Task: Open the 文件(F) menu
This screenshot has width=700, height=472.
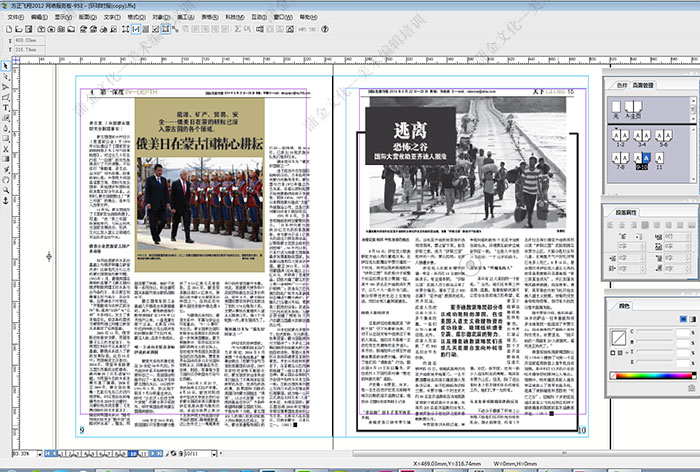Action: 16,17
